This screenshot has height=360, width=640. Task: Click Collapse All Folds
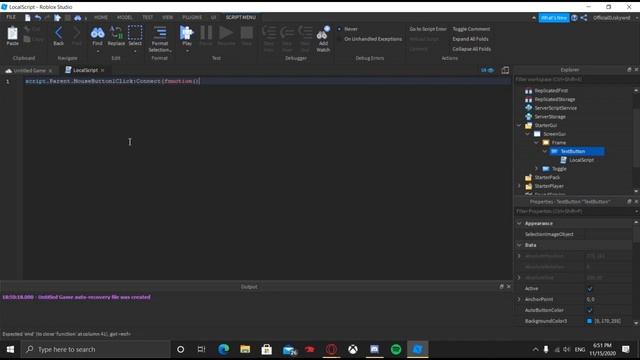[x=471, y=49]
